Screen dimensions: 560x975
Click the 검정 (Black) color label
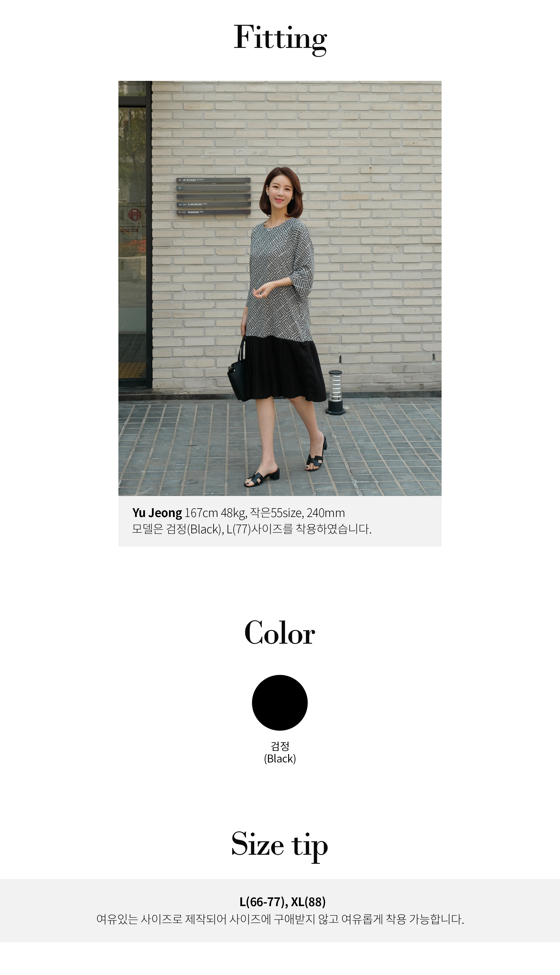click(x=280, y=752)
